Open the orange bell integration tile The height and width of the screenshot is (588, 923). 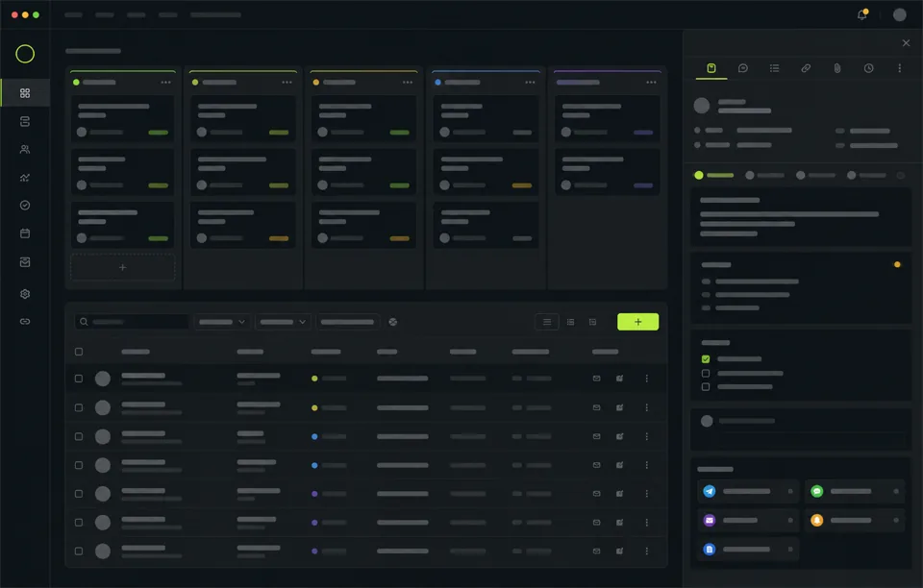[x=855, y=521]
